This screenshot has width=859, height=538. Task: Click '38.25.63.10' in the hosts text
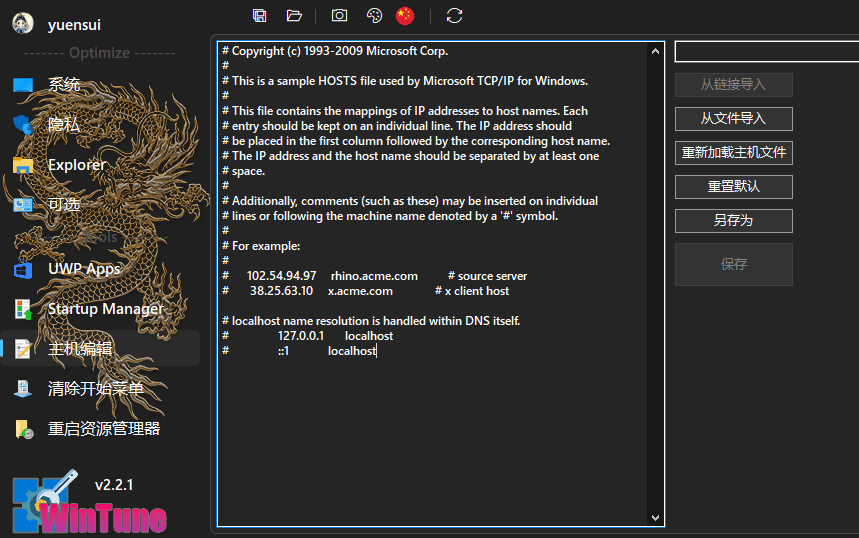(x=282, y=291)
